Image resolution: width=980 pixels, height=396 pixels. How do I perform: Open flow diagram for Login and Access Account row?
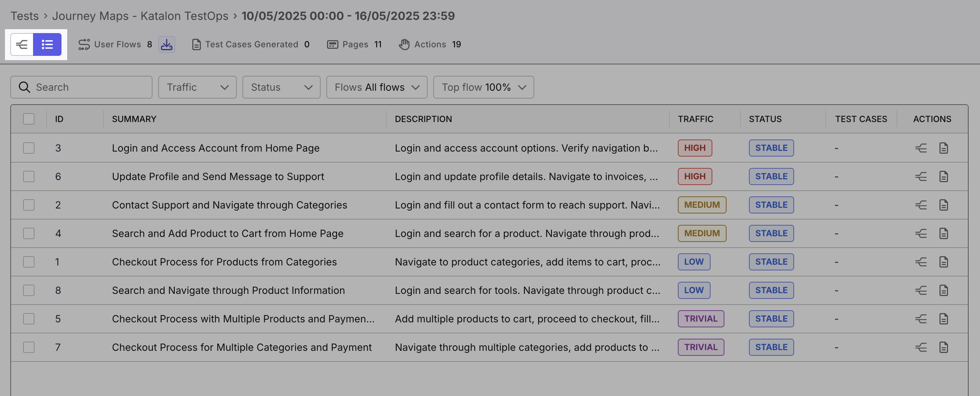pyautogui.click(x=921, y=148)
